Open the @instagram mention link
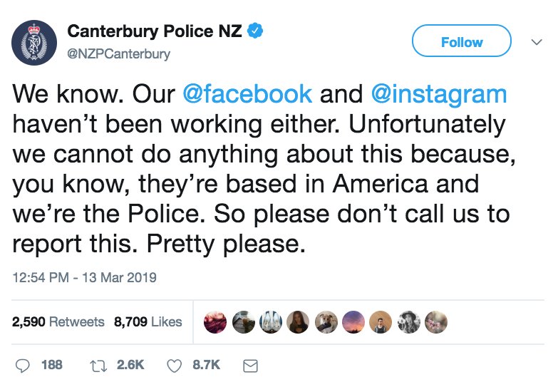 tap(439, 95)
